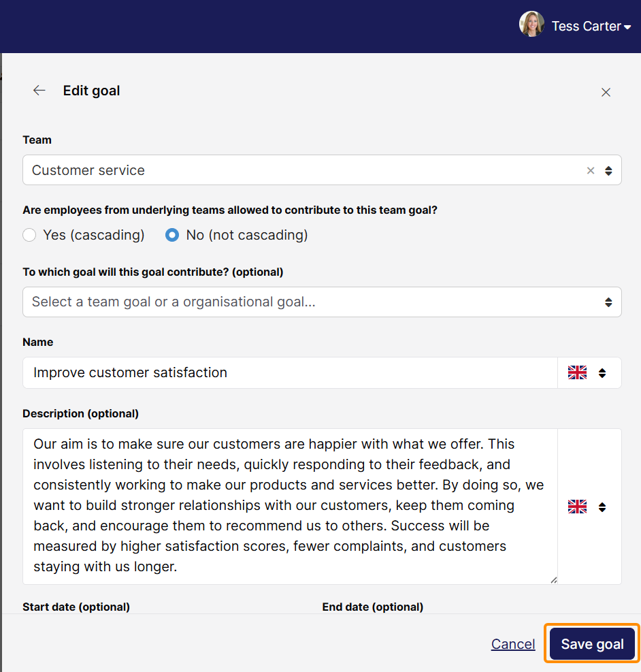The height and width of the screenshot is (672, 641).
Task: Open Tess Carter user menu
Action: [x=591, y=26]
